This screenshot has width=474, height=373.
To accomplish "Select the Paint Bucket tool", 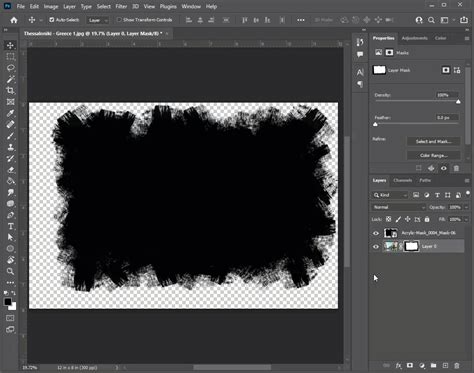I will click(x=10, y=181).
